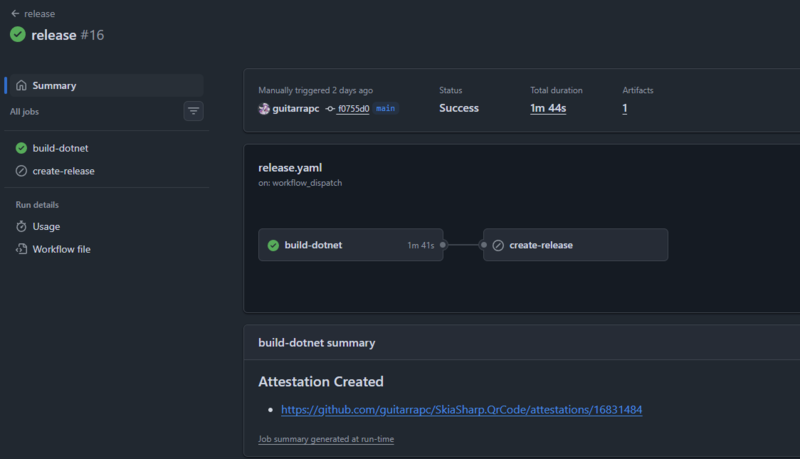The width and height of the screenshot is (800, 459).
Task: Open commit f0755d0 link
Action: [352, 108]
